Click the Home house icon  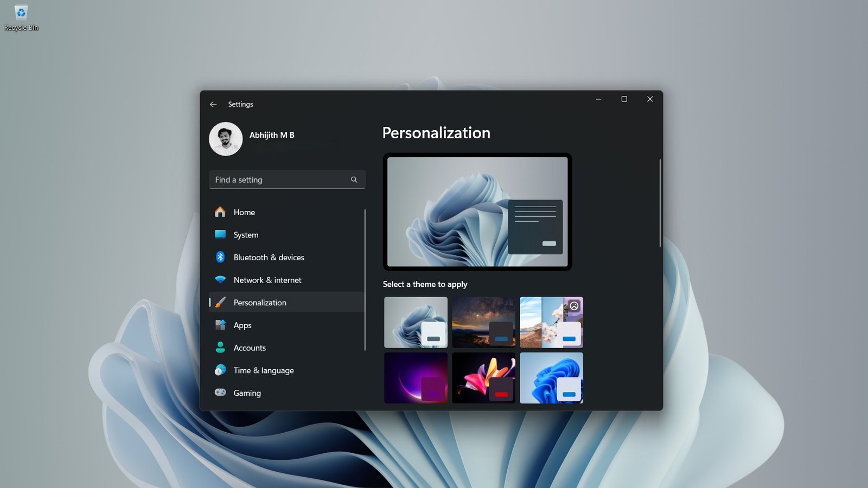click(x=220, y=212)
